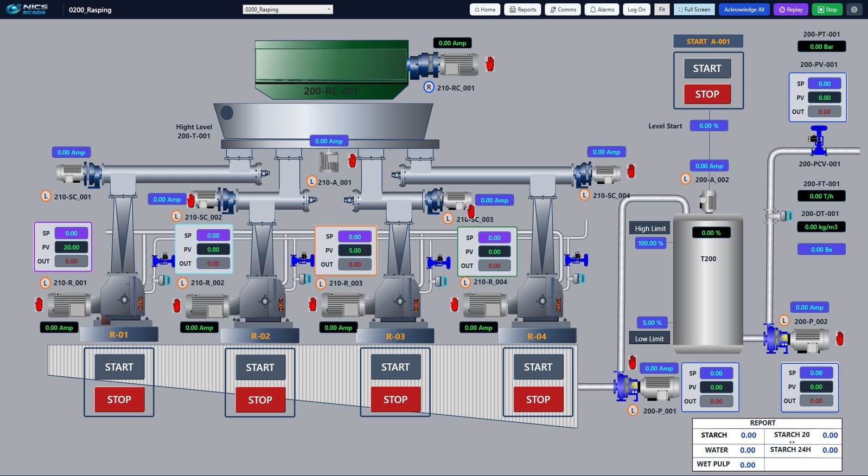Expand the 0200_Rasping page dropdown
Image resolution: width=868 pixels, height=476 pixels.
point(288,9)
